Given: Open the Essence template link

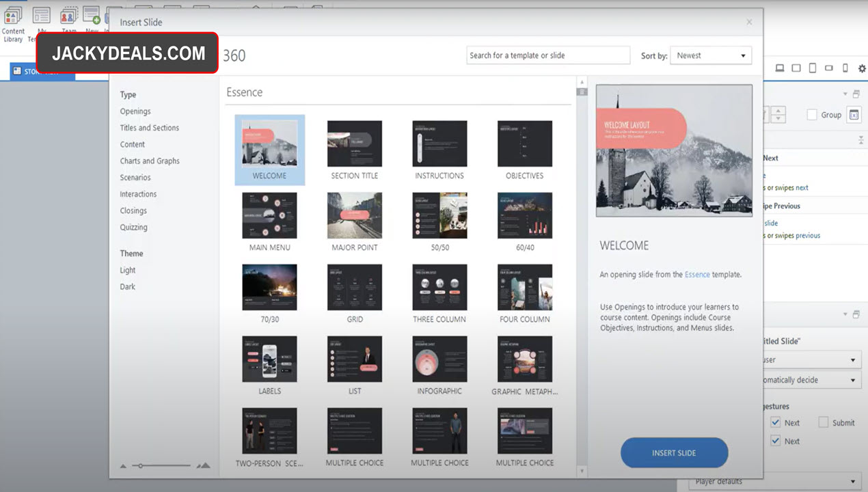Looking at the screenshot, I should [697, 275].
